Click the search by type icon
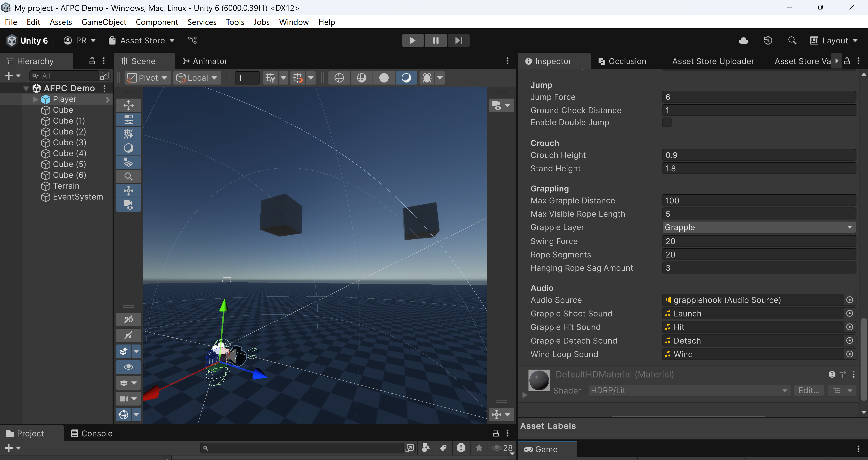Viewport: 868px width, 460px height. (x=426, y=448)
